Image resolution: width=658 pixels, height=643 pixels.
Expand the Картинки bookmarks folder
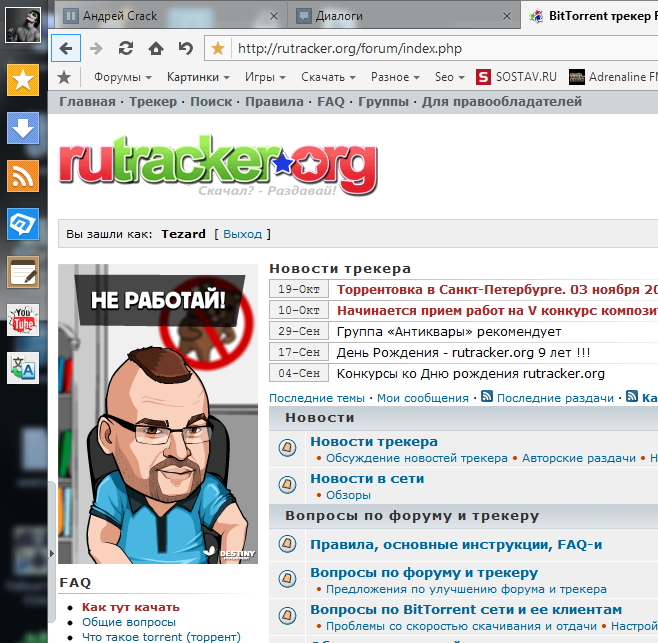pyautogui.click(x=198, y=77)
